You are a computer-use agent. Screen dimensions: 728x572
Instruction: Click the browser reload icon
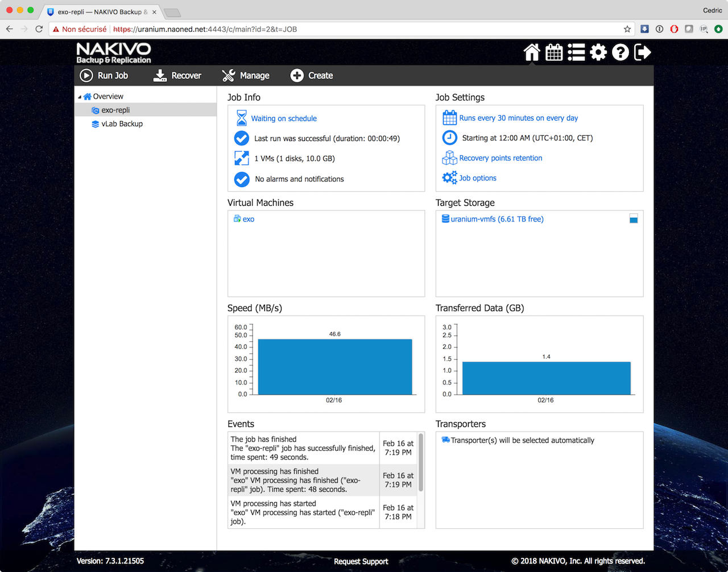pyautogui.click(x=39, y=29)
